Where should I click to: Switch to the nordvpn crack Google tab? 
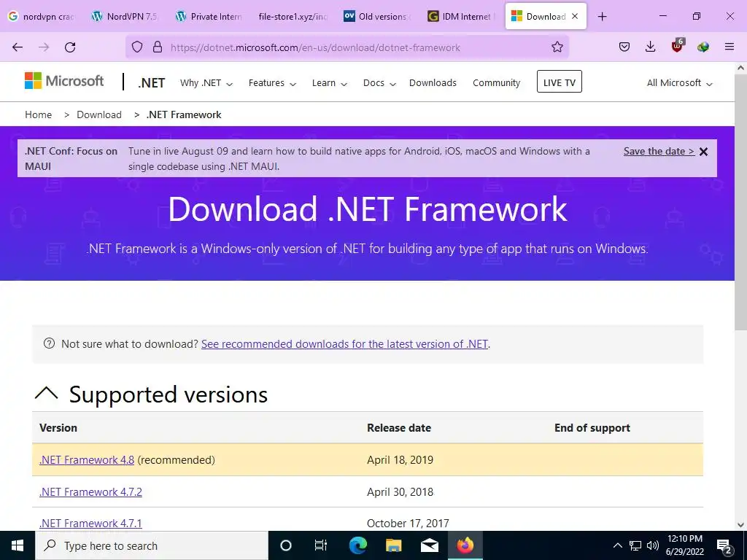pyautogui.click(x=42, y=17)
